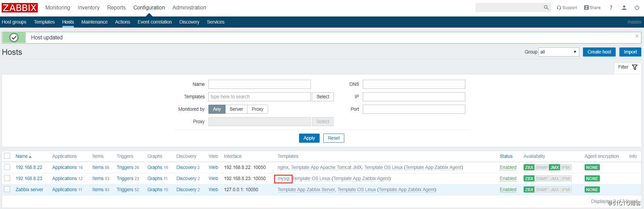
Task: Open help question mark icon
Action: 611,7
